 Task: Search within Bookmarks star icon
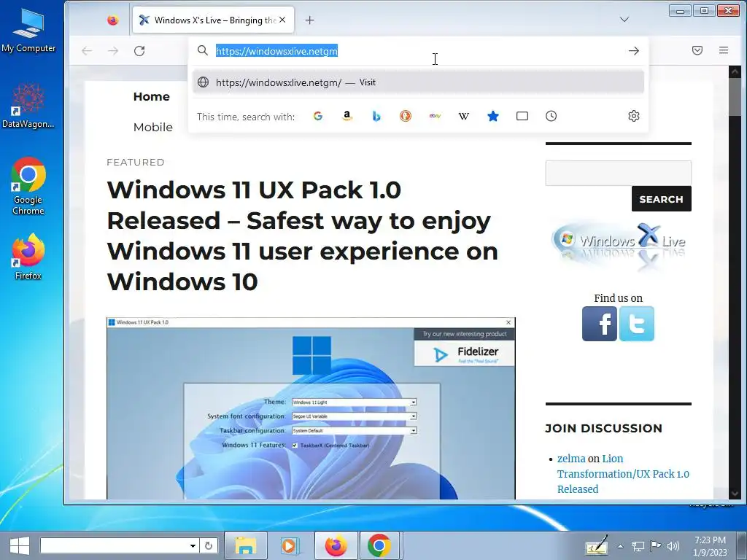tap(493, 116)
